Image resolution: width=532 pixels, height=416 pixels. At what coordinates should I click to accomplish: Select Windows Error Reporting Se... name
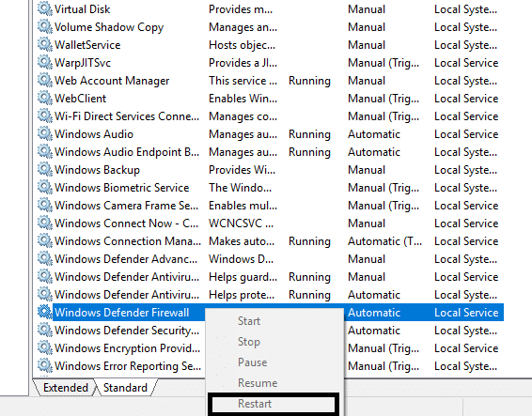128,366
